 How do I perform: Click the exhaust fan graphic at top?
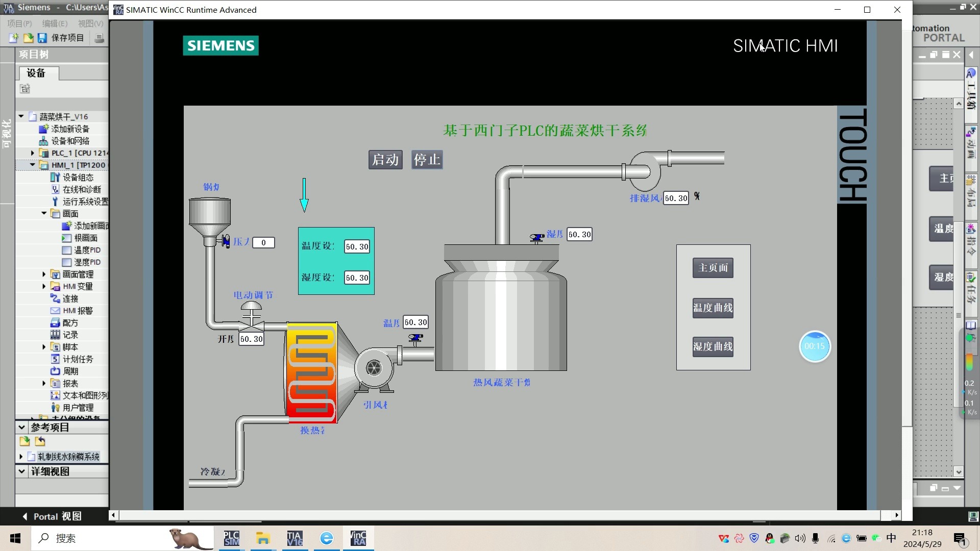(645, 171)
